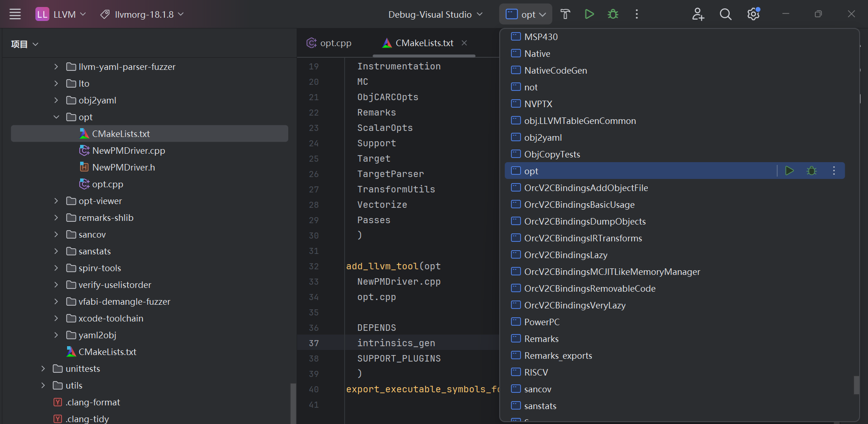
Task: Select the 'not' target in list
Action: click(674, 87)
